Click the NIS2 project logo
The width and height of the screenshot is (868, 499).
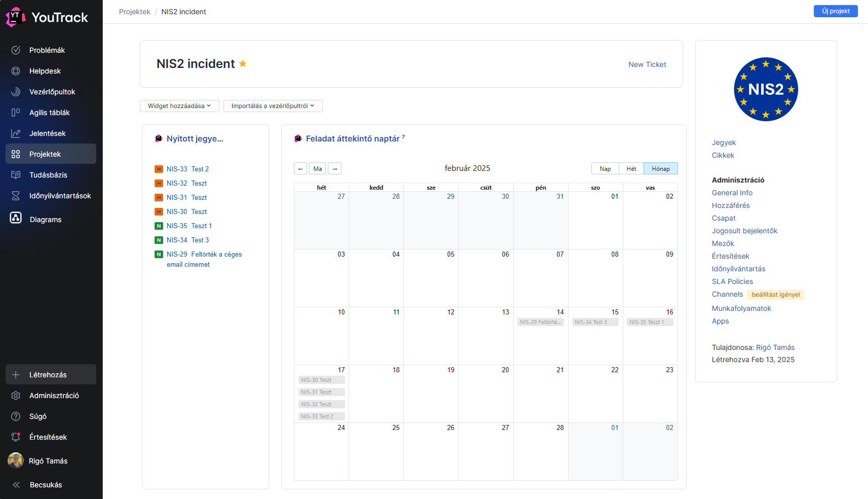point(766,89)
